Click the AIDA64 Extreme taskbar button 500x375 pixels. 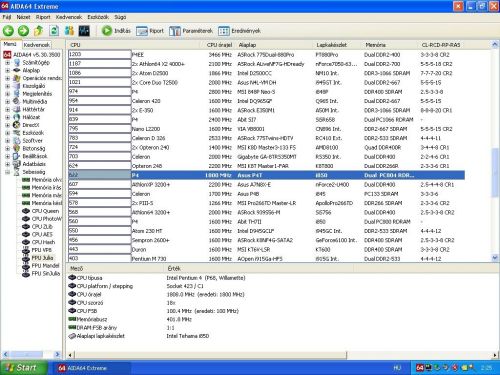(92, 368)
